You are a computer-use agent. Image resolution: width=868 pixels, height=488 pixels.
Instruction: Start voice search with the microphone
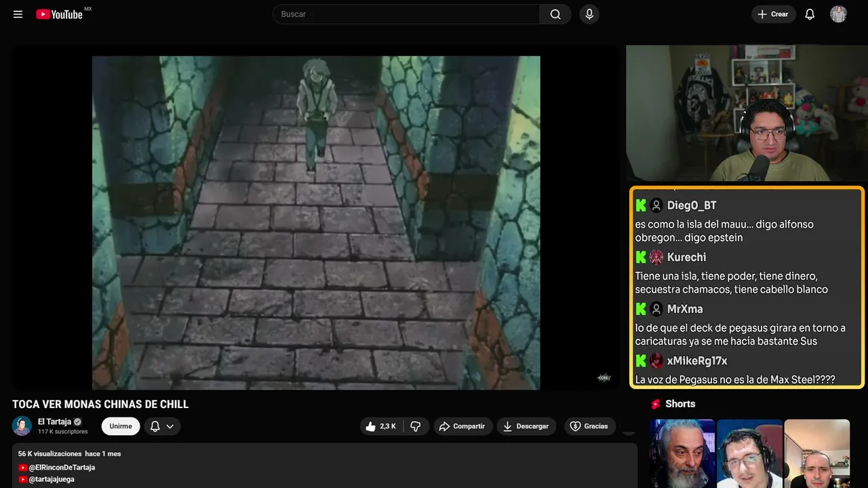[589, 14]
